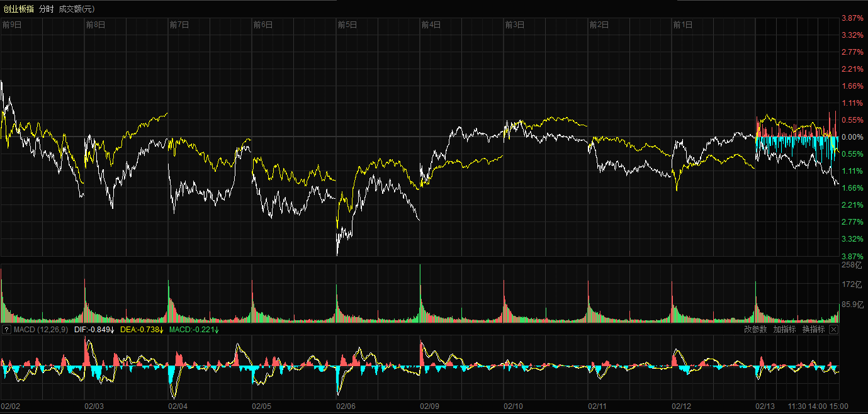Close the MACD indicator panel
Screen dimensions: 868x414
click(833, 330)
